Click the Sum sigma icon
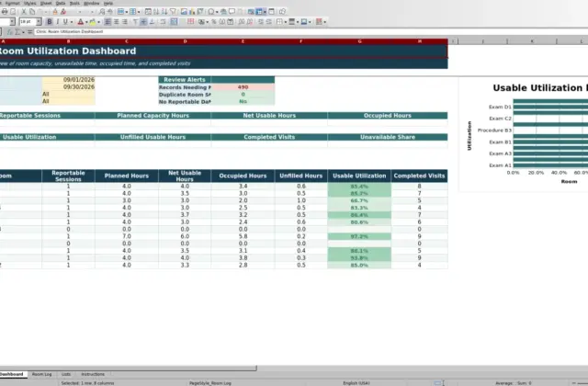Viewport: 588px width, 386px height. (x=17, y=32)
